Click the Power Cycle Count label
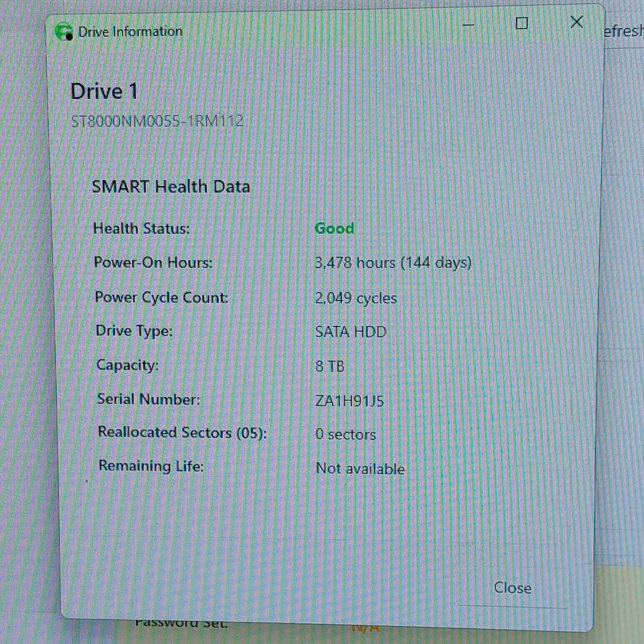 point(162,297)
